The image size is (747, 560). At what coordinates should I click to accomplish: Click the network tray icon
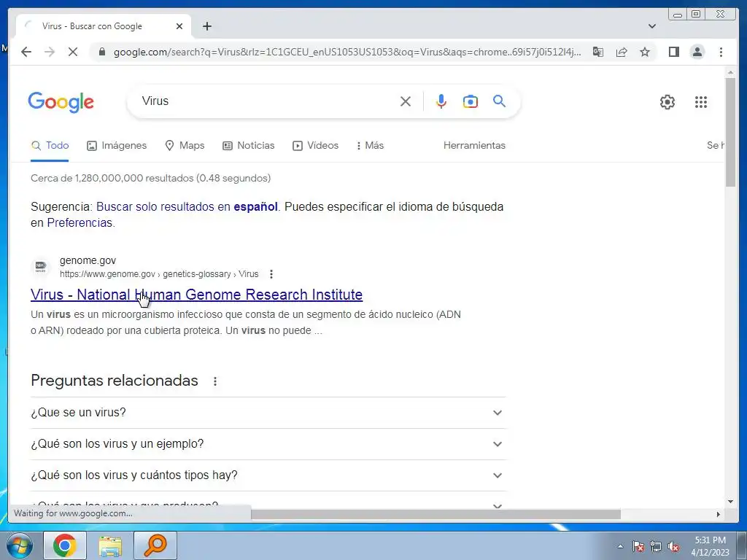656,547
